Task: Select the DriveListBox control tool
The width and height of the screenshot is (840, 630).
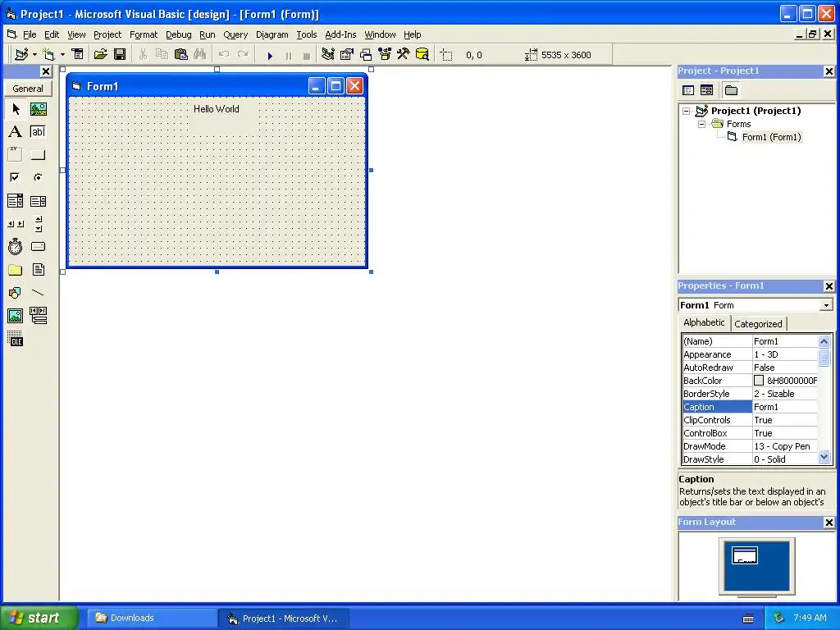Action: 38,246
